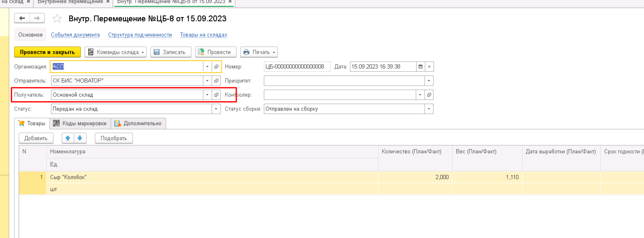Open Получатель record with the open icon
Viewport: 644px width, 238px height.
click(x=216, y=95)
